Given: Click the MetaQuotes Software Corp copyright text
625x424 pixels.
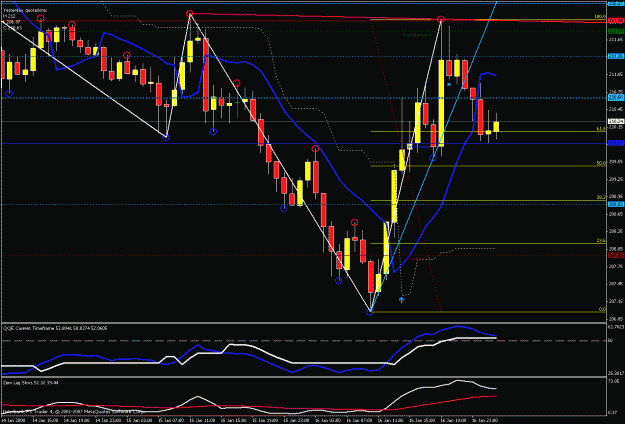Looking at the screenshot, I should [x=72, y=411].
